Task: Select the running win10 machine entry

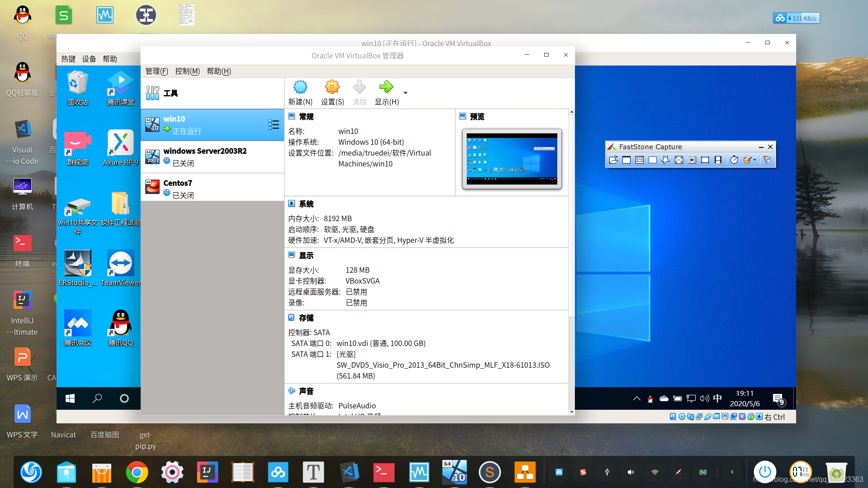Action: pyautogui.click(x=212, y=125)
